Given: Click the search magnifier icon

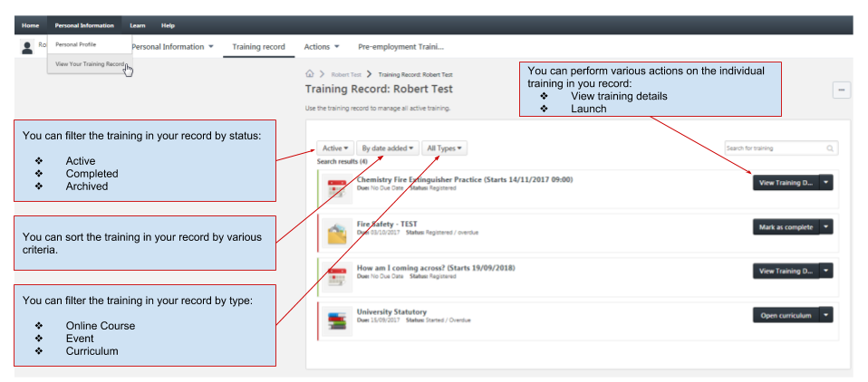Looking at the screenshot, I should pos(830,148).
